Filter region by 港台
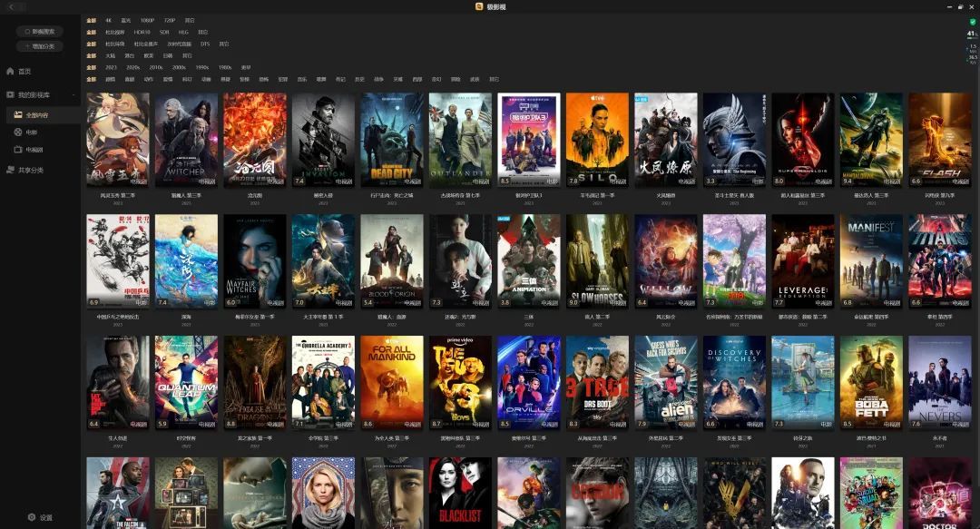Viewport: 980px width, 529px height. (130, 56)
